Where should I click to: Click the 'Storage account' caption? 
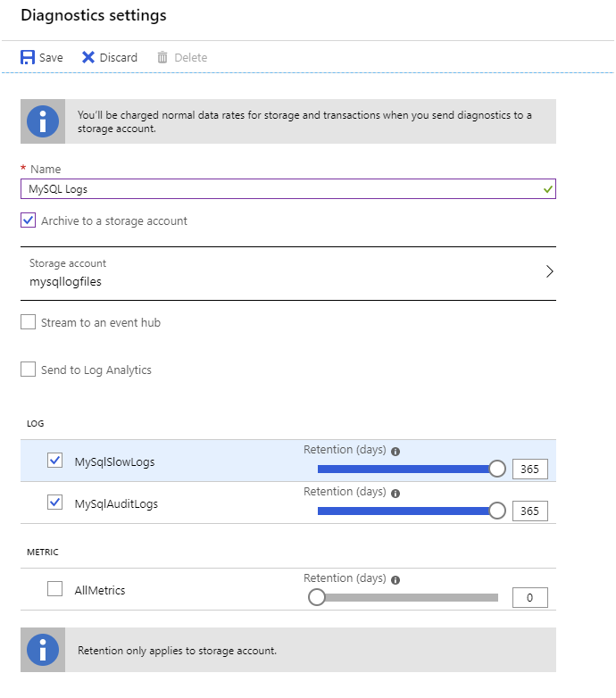[68, 263]
